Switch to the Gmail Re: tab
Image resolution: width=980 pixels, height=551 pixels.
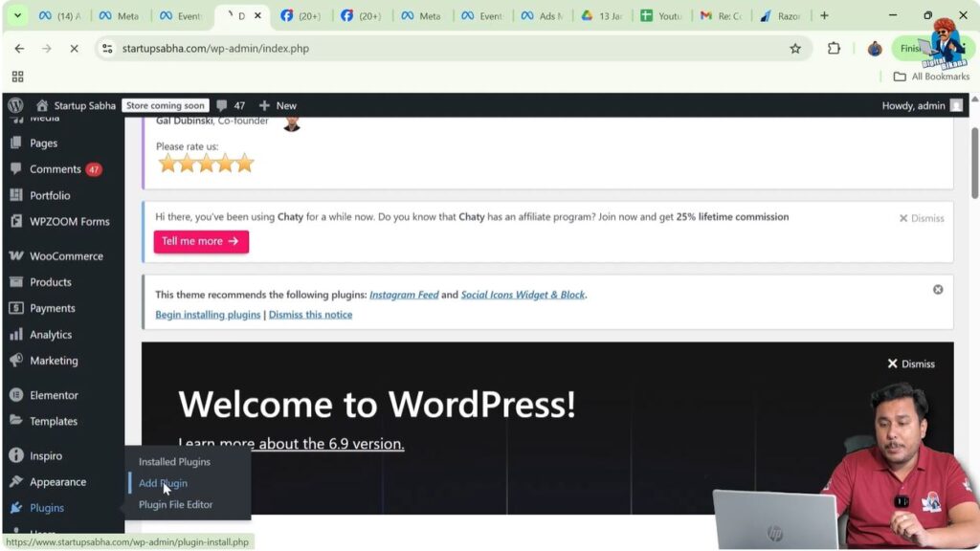point(722,15)
